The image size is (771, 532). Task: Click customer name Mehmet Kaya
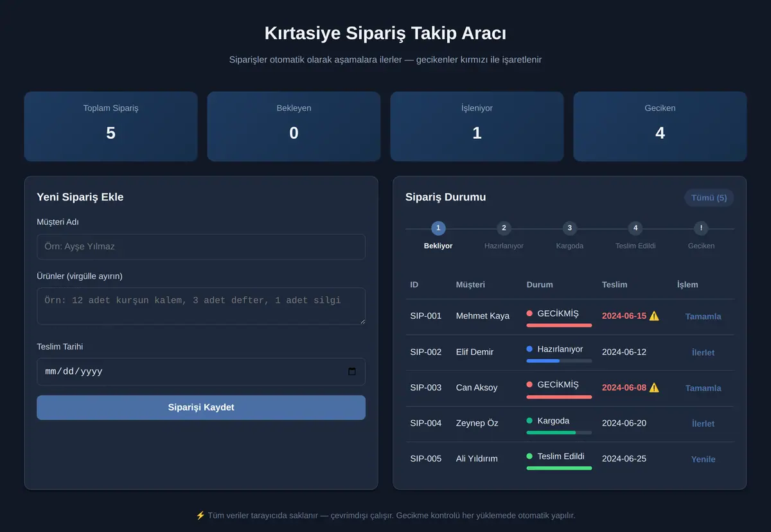click(x=483, y=316)
